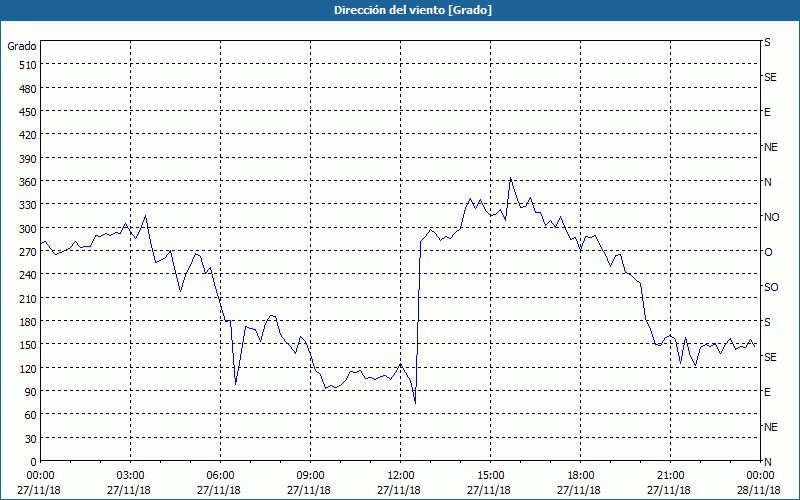Select the 210 degree axis label
This screenshot has width=800, height=500.
pyautogui.click(x=28, y=298)
